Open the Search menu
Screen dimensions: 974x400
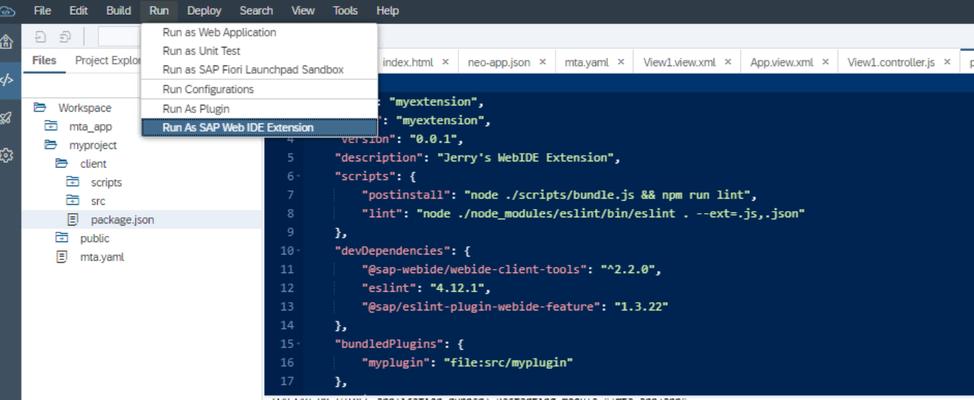[256, 11]
